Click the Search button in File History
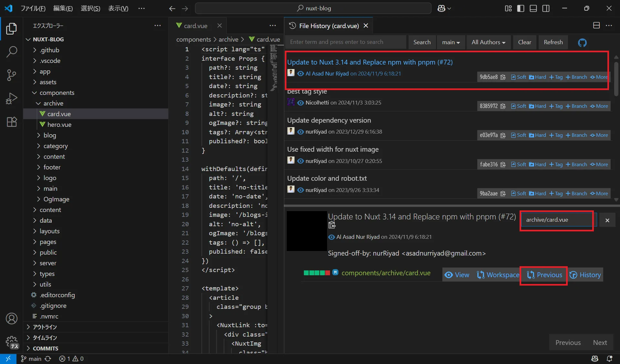The height and width of the screenshot is (364, 620). 422,42
